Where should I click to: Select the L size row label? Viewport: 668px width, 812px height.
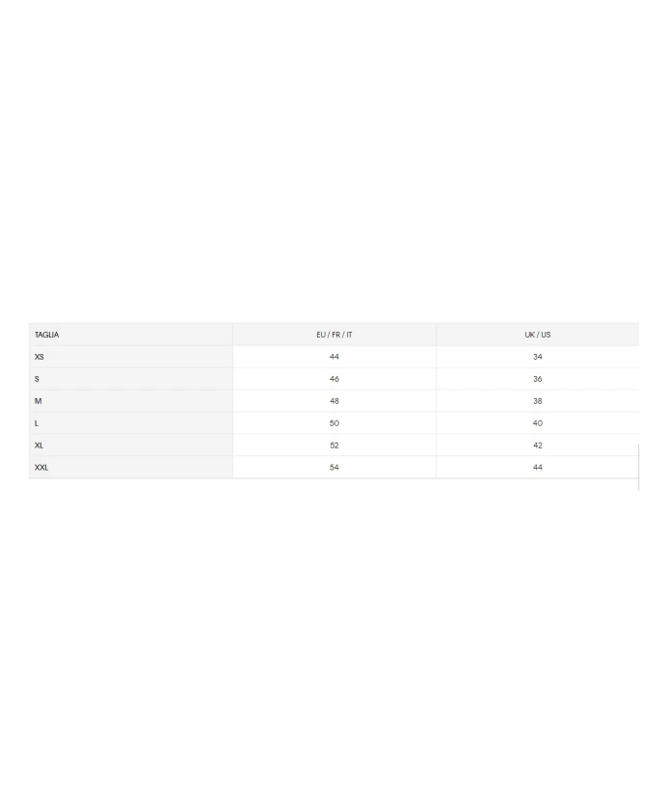(37, 423)
